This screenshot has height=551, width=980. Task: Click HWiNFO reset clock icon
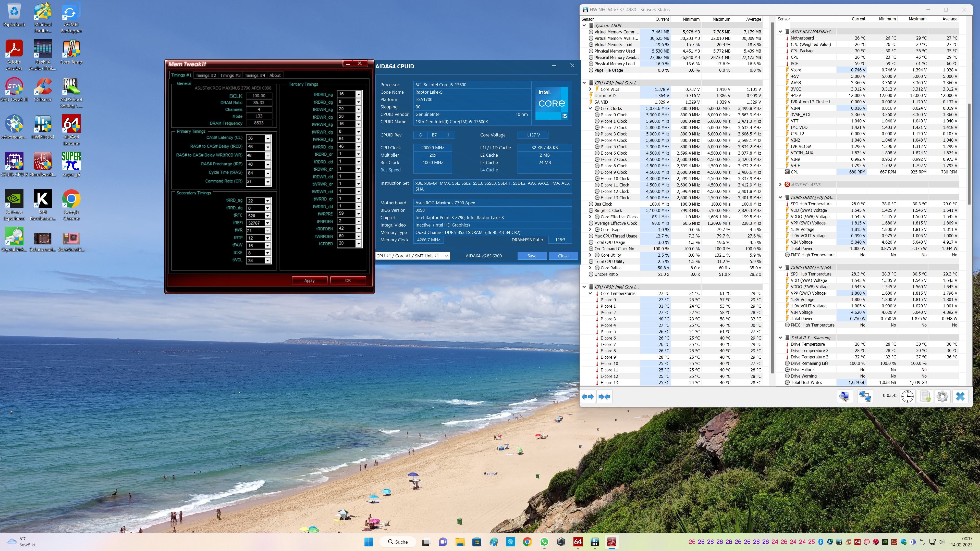pos(907,396)
